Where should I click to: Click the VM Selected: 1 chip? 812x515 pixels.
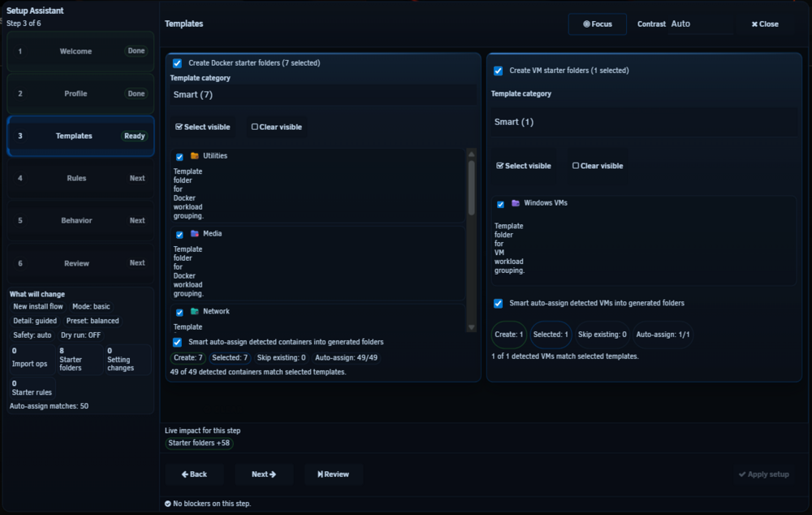tap(551, 335)
